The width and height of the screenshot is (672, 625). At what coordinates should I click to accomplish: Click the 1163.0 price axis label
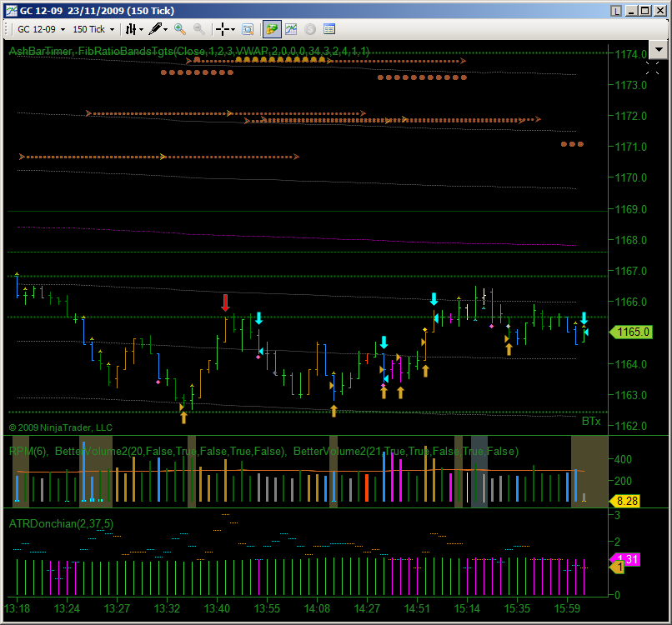pos(630,395)
